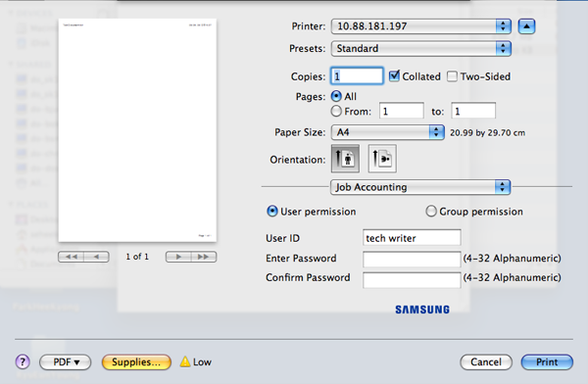Open the PDF menu button
This screenshot has width=588, height=384.
point(66,361)
